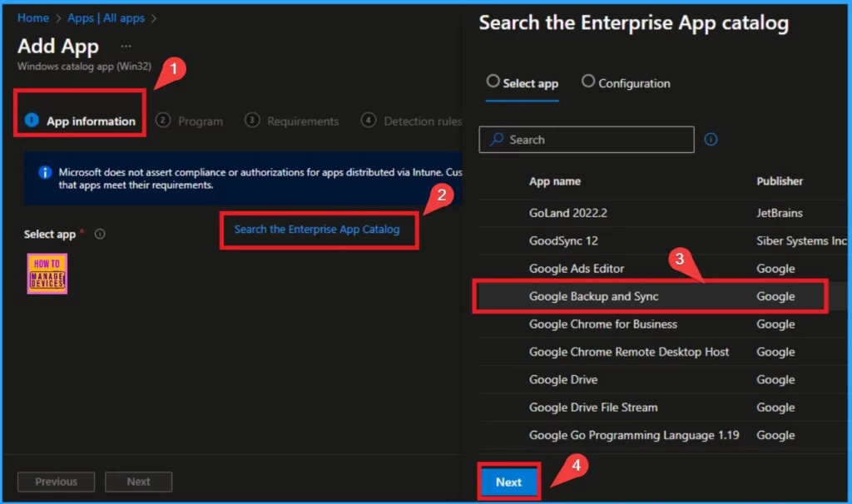The width and height of the screenshot is (852, 504).
Task: Focus the catalog Search input field
Action: tap(587, 140)
